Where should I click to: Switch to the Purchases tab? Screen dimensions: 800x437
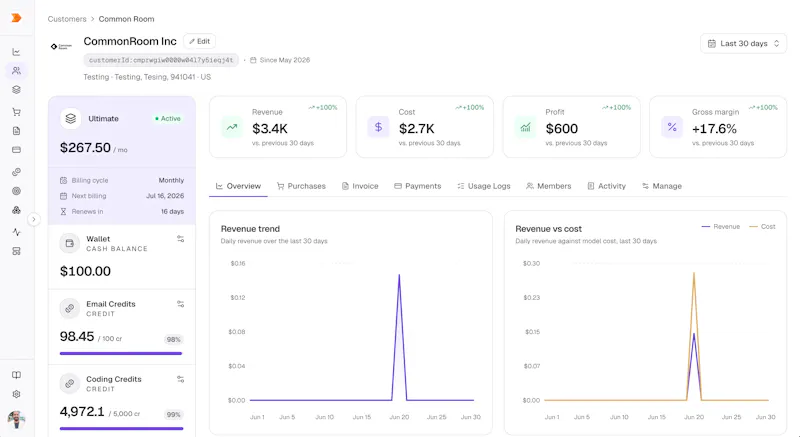[301, 186]
